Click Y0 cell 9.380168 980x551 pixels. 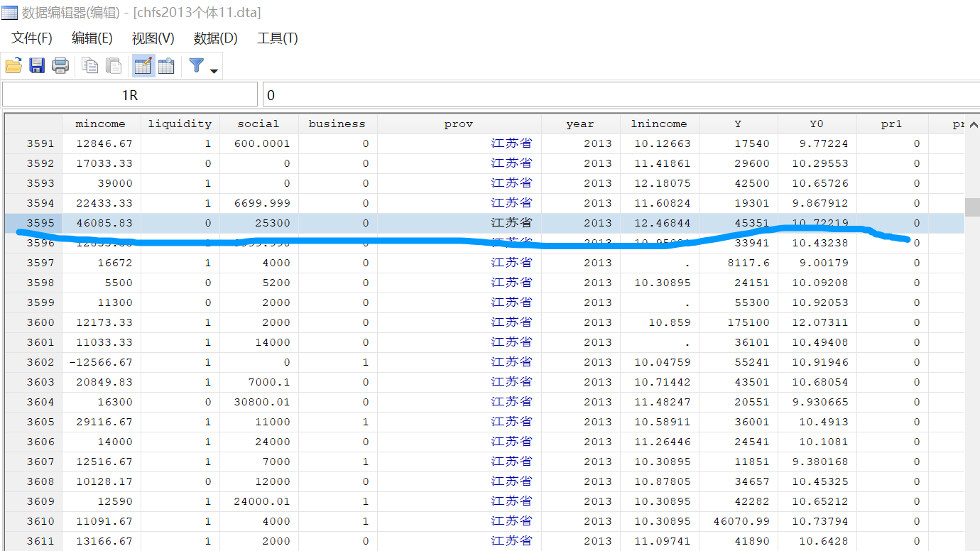[817, 462]
